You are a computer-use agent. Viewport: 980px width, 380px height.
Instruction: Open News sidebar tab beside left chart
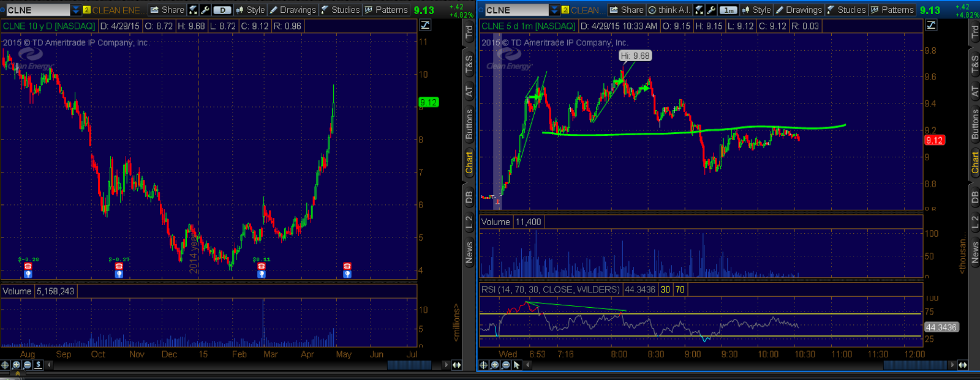click(469, 251)
